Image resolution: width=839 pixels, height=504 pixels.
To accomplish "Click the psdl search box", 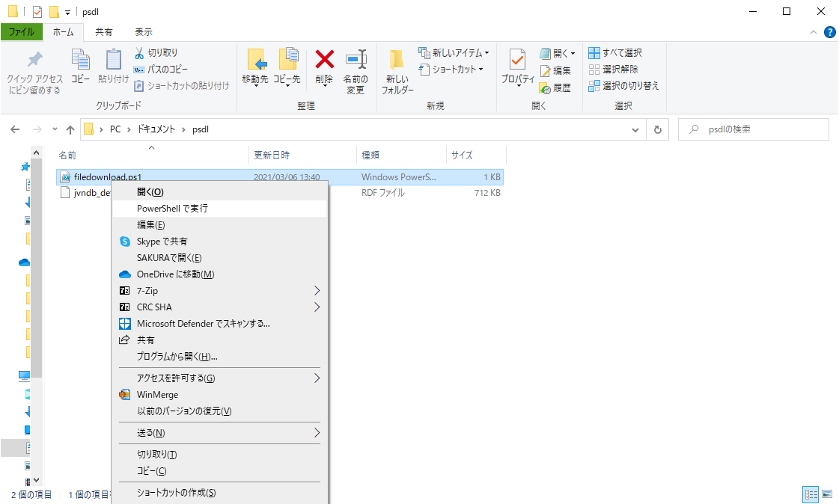I will tap(754, 129).
